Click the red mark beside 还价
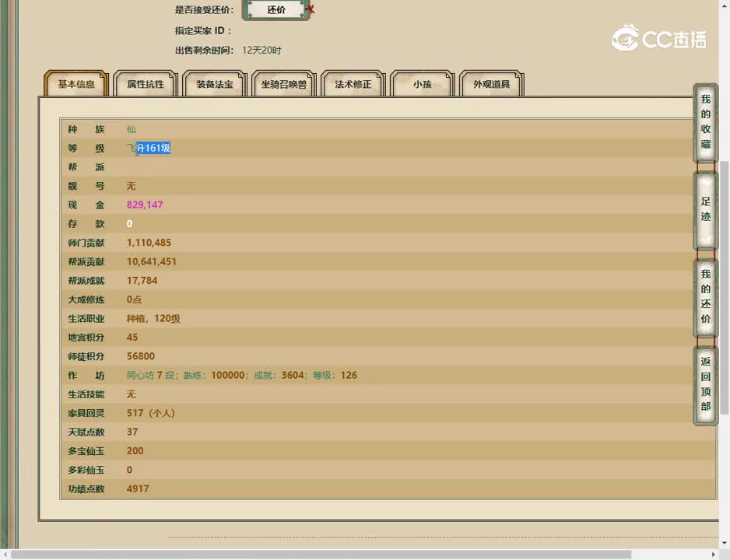The image size is (730, 560). 311,9
